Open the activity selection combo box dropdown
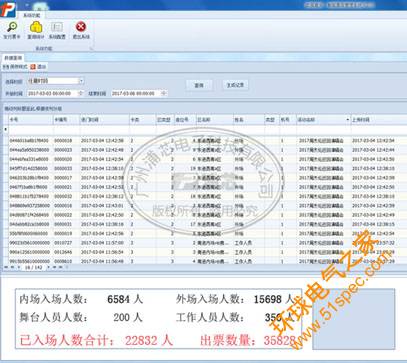The height and width of the screenshot is (363, 407). click(81, 81)
